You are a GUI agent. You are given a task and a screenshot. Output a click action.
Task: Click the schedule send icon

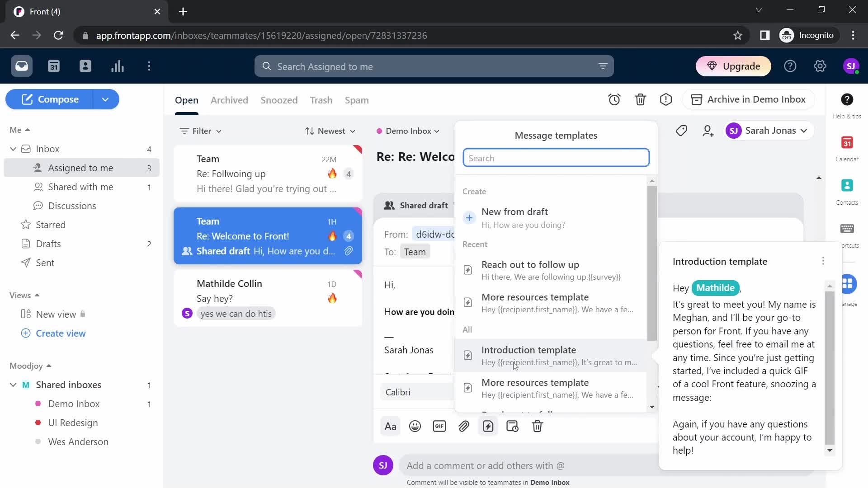point(513,426)
